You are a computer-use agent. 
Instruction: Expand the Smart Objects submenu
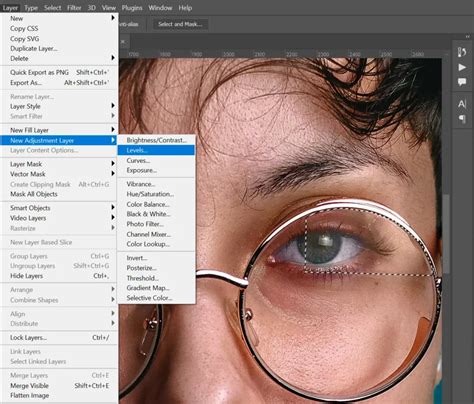pos(59,208)
